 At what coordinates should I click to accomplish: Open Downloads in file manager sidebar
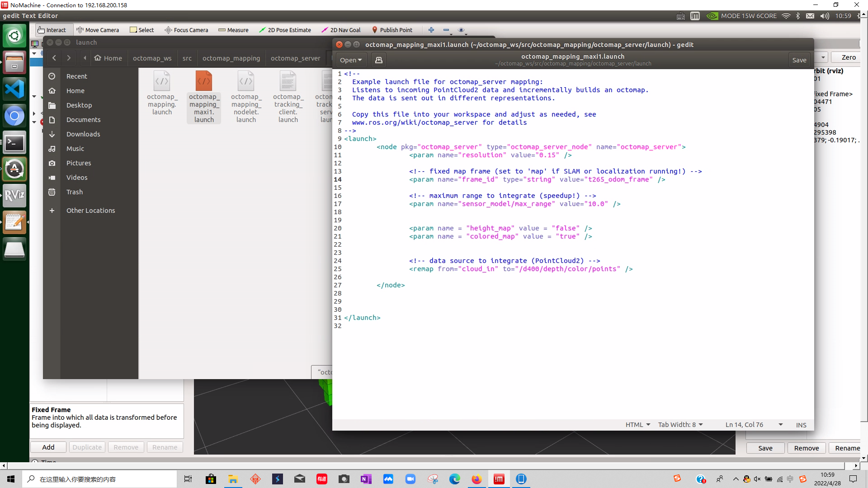(83, 134)
